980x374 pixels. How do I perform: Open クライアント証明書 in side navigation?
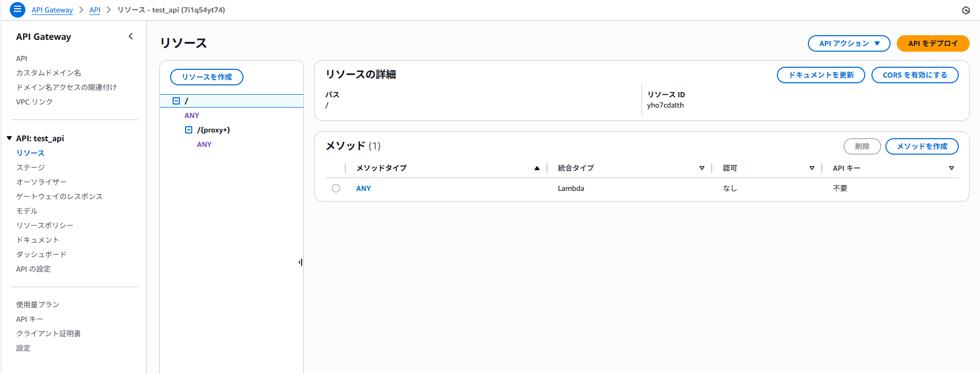click(49, 334)
